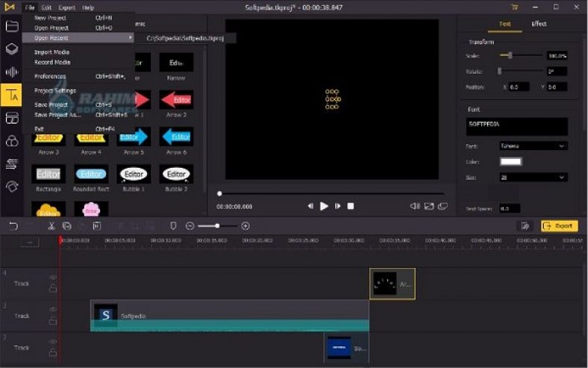The width and height of the screenshot is (588, 368).
Task: Switch to the Effect tab
Action: (x=539, y=24)
